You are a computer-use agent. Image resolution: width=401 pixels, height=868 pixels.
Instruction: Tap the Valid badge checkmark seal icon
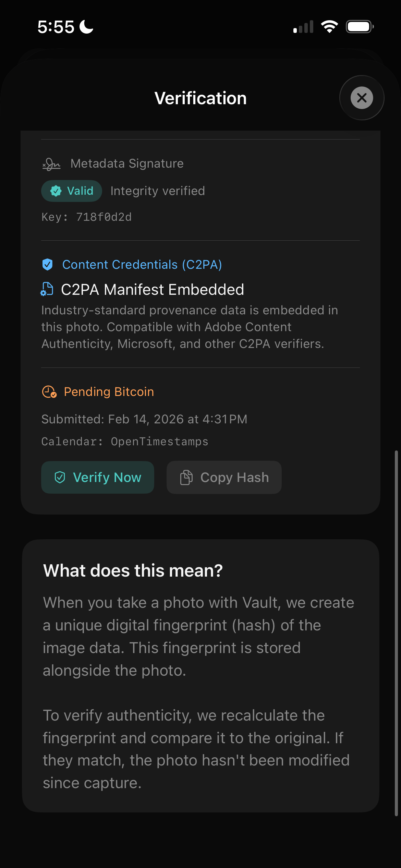point(56,191)
